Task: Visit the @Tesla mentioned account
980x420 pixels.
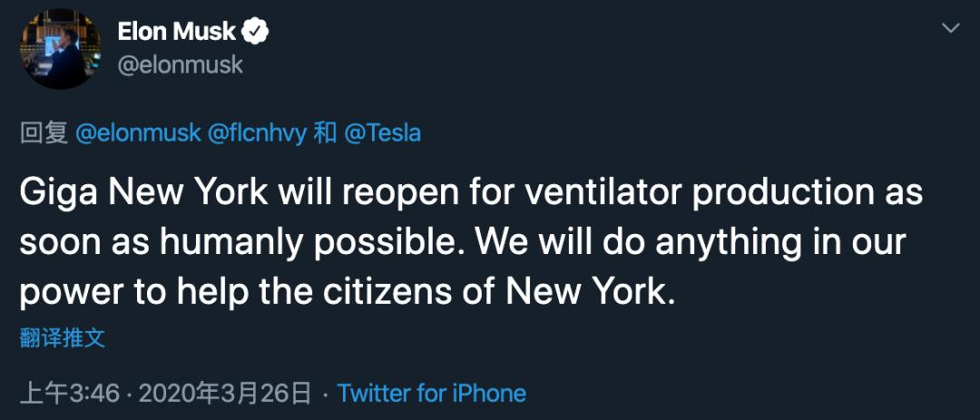Action: tap(383, 133)
